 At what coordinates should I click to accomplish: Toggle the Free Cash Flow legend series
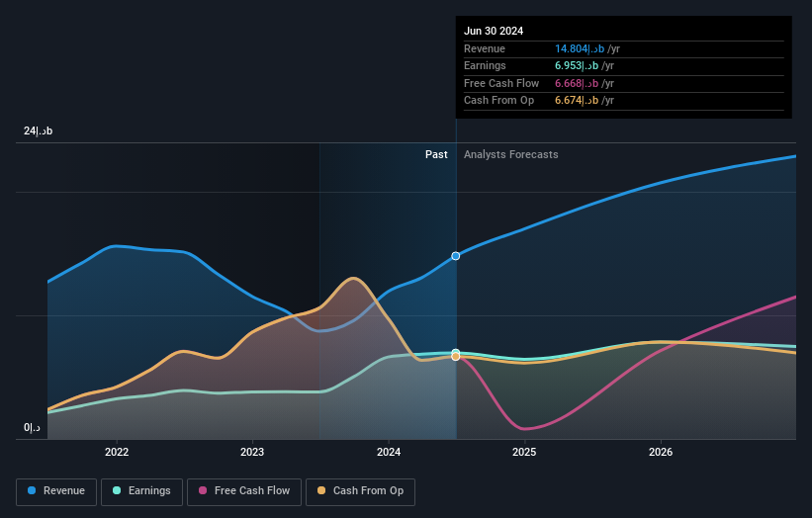click(244, 491)
